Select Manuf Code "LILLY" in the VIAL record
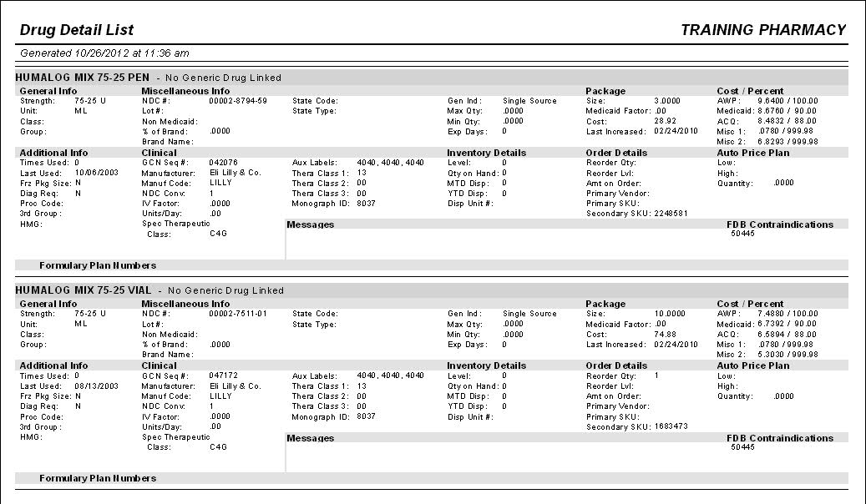Viewport: 866px width, 504px height. (220, 396)
